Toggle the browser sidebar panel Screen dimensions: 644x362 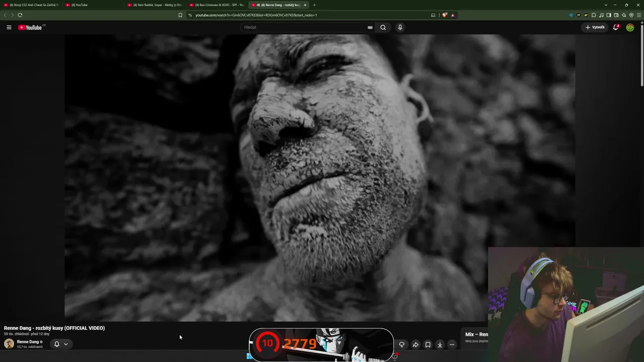(609, 15)
